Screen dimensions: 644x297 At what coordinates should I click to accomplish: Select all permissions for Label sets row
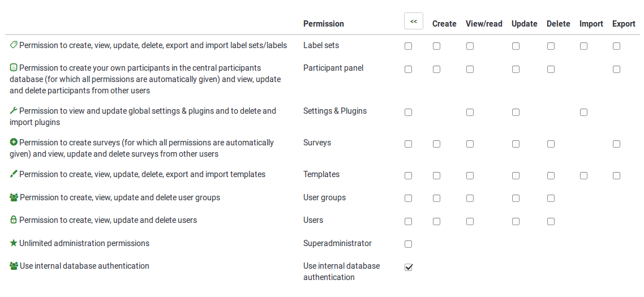point(409,46)
